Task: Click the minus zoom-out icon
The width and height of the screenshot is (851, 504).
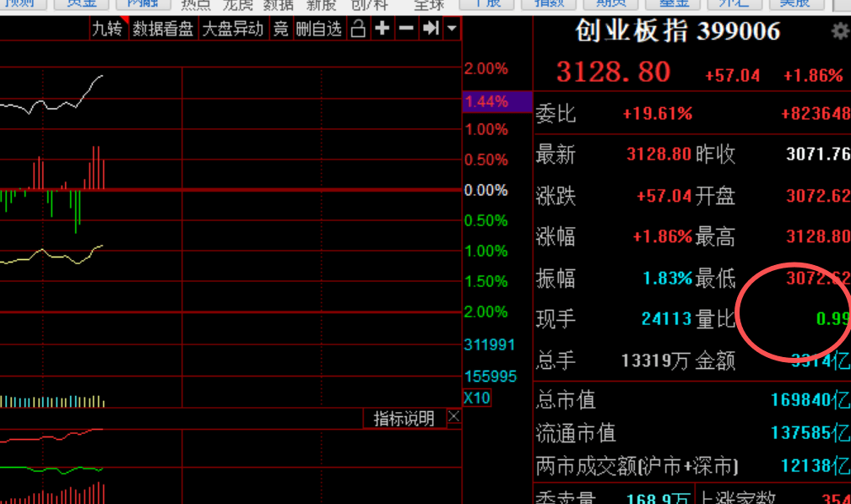Action: [x=406, y=29]
